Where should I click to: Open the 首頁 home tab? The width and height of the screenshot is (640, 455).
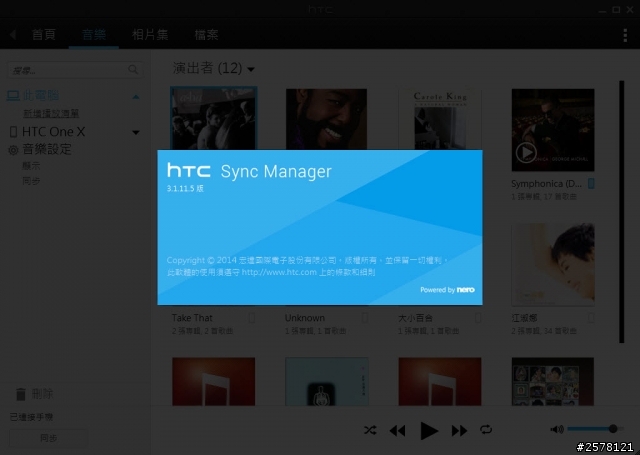click(x=44, y=35)
